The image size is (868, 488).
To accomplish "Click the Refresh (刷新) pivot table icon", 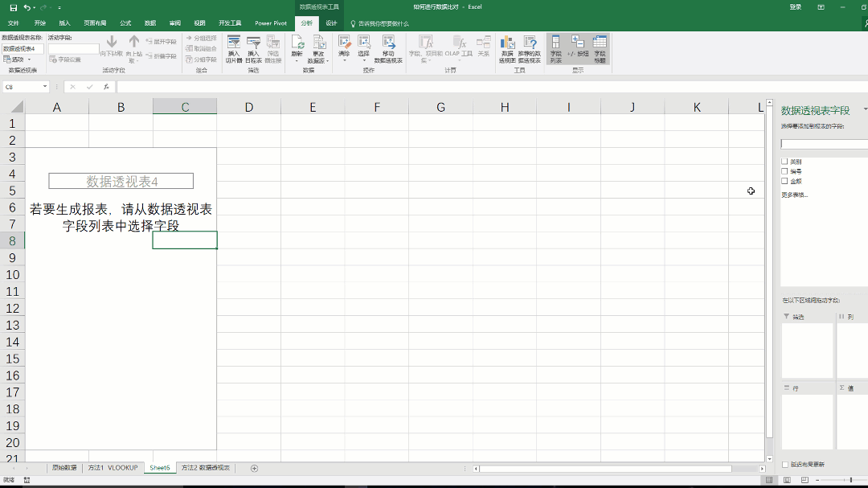I will 297,47.
